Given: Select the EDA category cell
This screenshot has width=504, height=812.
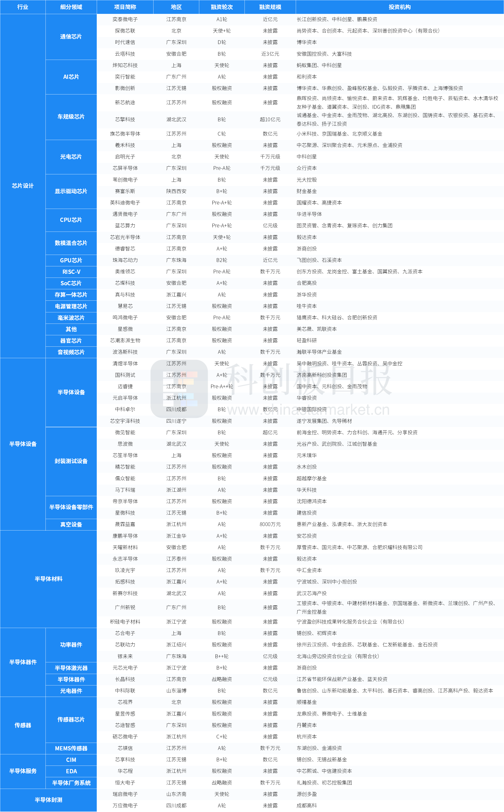Looking at the screenshot, I should click(x=71, y=771).
